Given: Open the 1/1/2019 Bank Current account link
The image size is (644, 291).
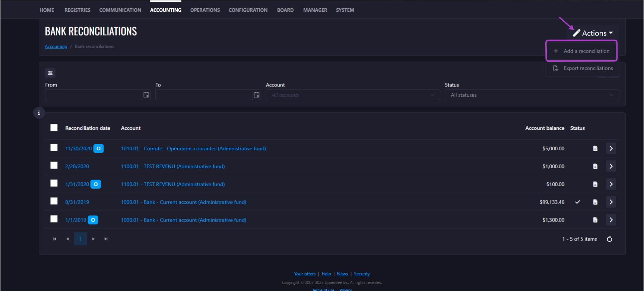Looking at the screenshot, I should [x=184, y=220].
